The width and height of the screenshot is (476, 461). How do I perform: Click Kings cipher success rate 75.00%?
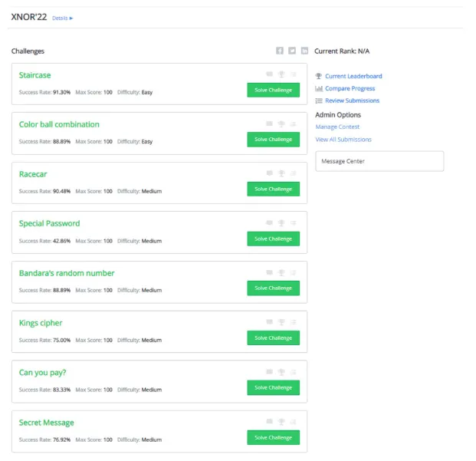coord(44,340)
